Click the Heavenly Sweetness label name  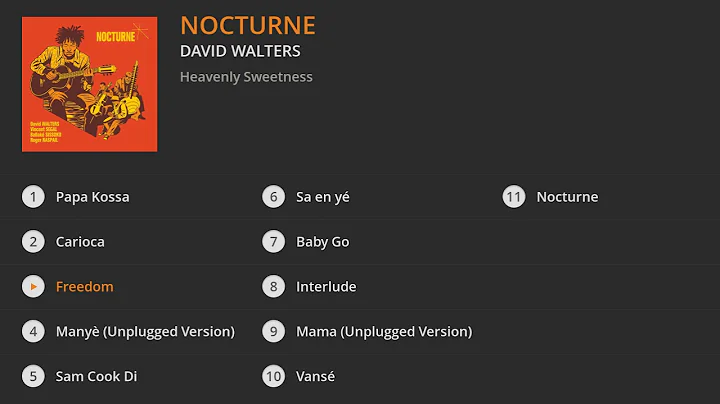coord(246,77)
